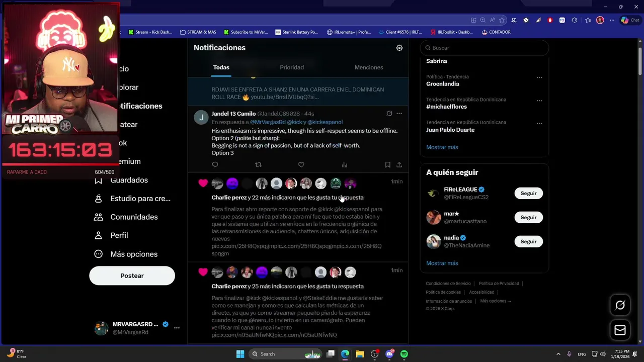Click Postear button
This screenshot has height=362, width=644.
pos(132,276)
